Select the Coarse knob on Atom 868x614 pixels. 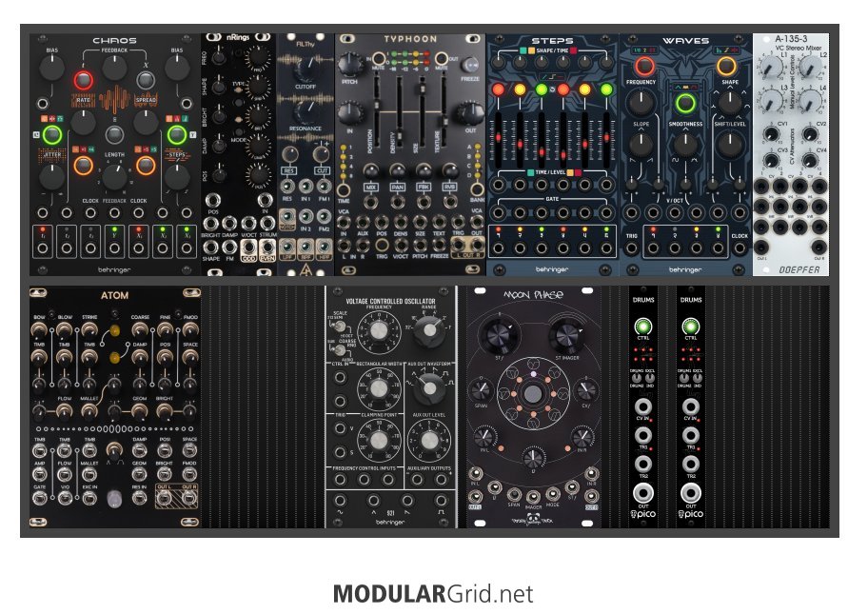[140, 330]
